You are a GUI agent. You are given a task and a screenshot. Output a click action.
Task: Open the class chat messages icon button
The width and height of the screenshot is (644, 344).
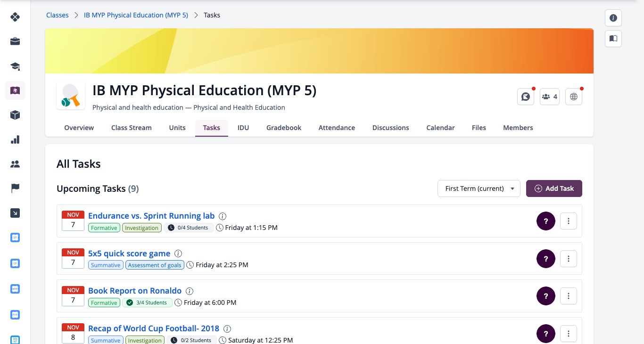(x=526, y=97)
